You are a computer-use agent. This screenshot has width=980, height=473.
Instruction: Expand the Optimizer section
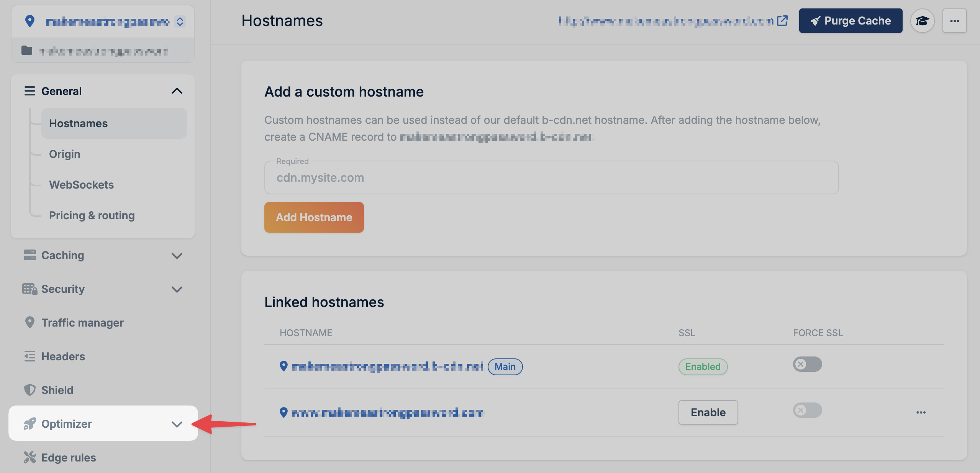[177, 424]
